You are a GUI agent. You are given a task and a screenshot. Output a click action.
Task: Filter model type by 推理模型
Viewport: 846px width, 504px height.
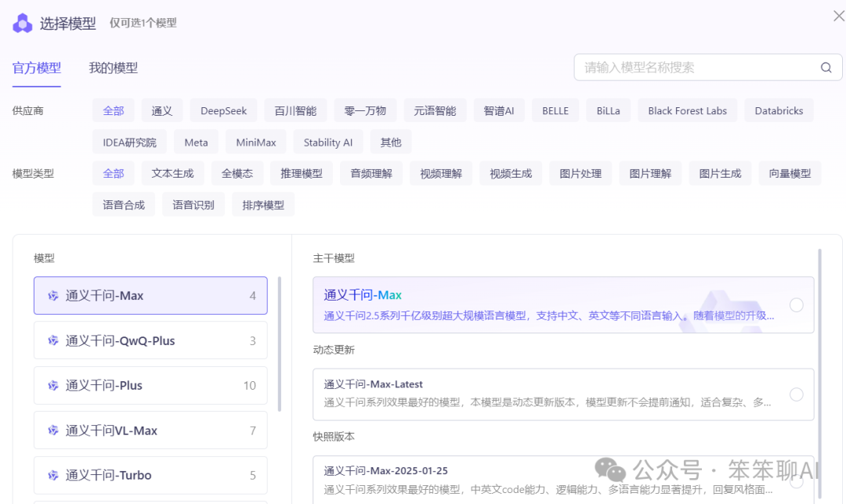click(302, 174)
